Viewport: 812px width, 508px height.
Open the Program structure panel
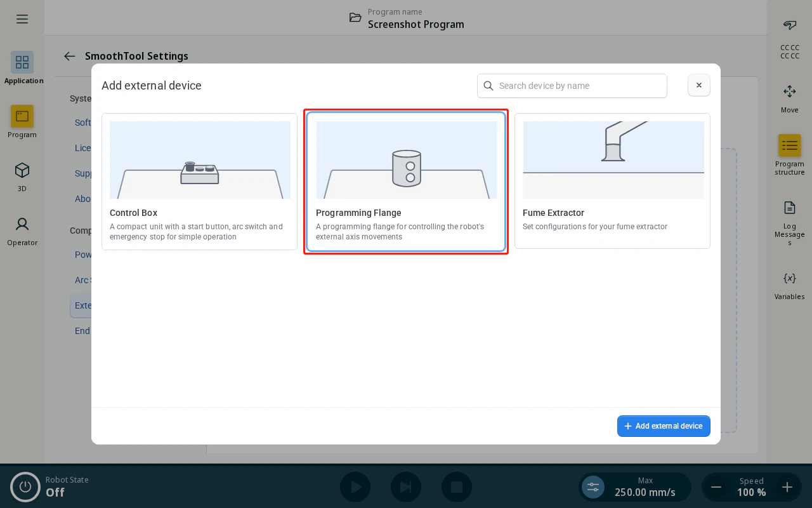pos(790,155)
